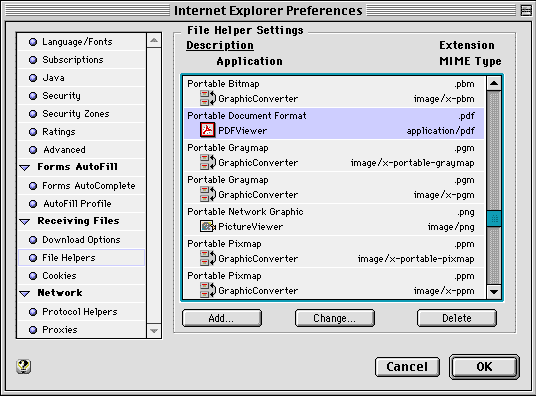Click the image/x-ppm MIME type
The width and height of the screenshot is (536, 396).
click(444, 291)
